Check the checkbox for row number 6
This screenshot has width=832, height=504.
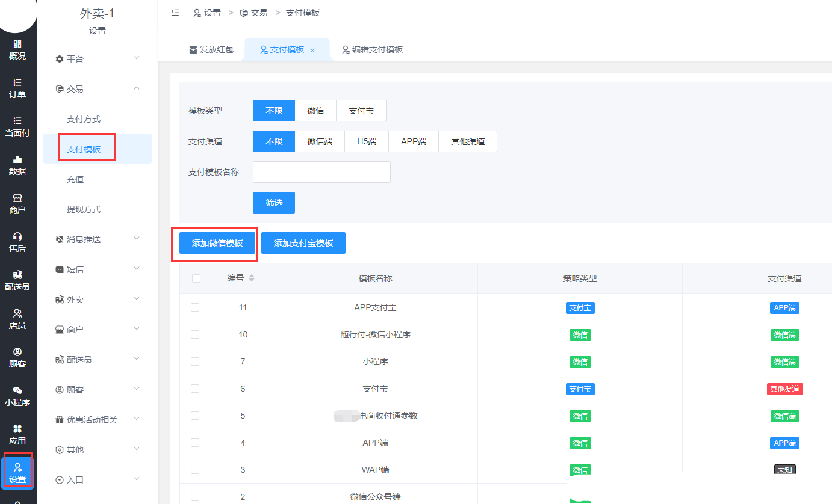195,389
